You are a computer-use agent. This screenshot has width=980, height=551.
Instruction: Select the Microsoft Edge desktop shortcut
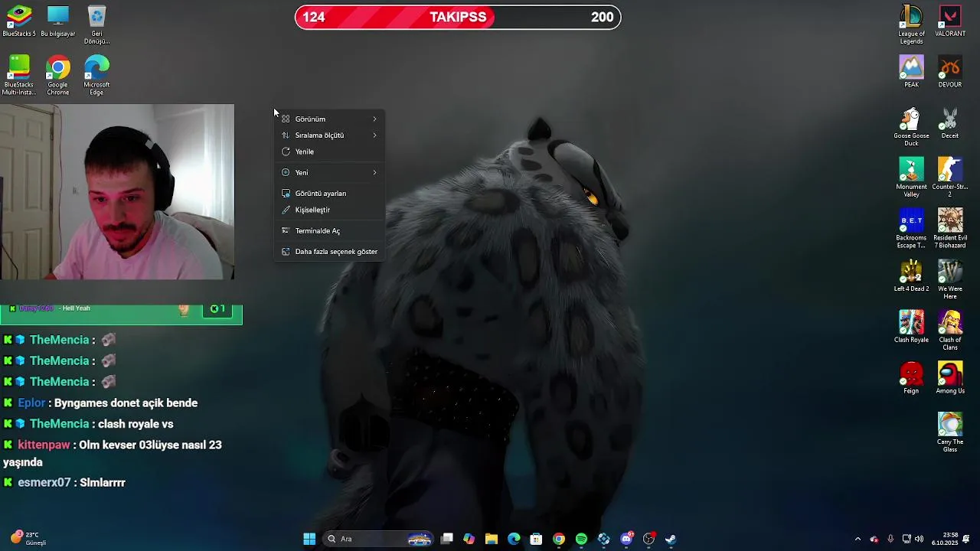point(96,75)
